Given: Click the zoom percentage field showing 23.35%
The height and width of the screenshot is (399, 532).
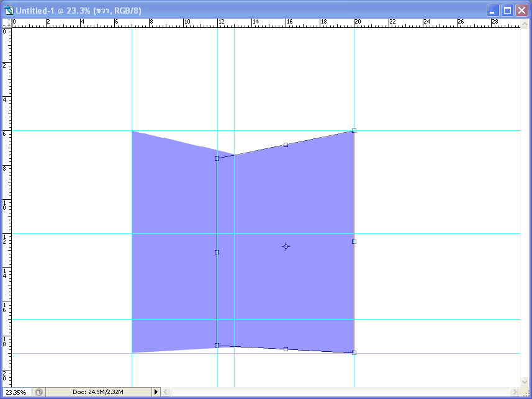Looking at the screenshot, I should coord(17,392).
